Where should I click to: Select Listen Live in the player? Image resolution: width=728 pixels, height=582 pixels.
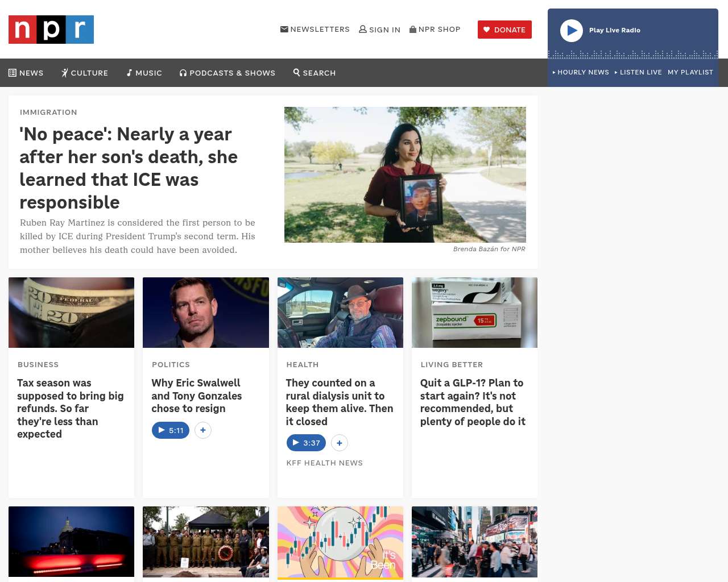[638, 72]
